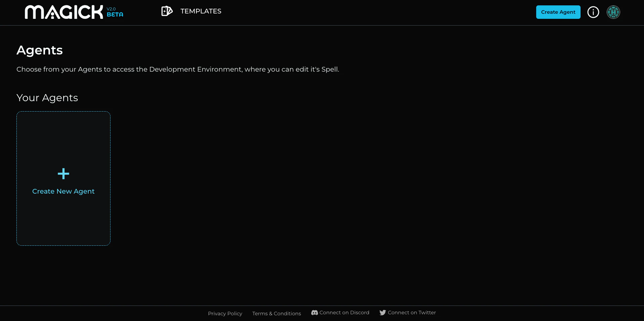Click Connect on Discord

(340, 312)
